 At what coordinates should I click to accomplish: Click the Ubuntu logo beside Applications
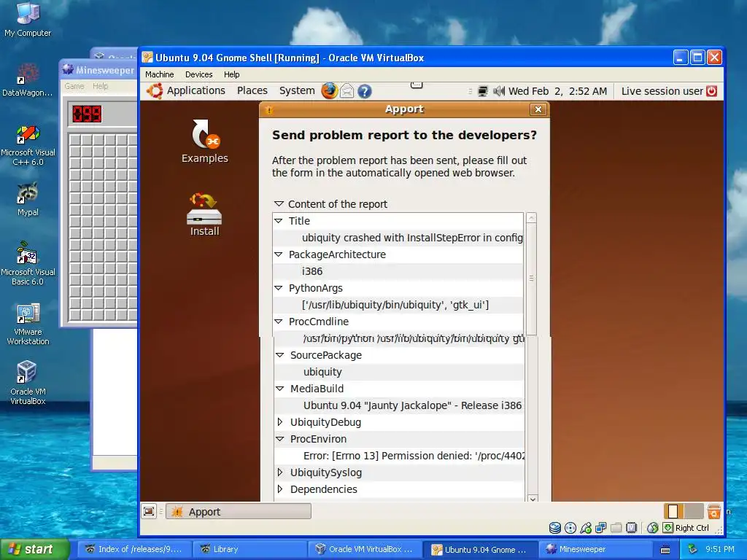155,90
